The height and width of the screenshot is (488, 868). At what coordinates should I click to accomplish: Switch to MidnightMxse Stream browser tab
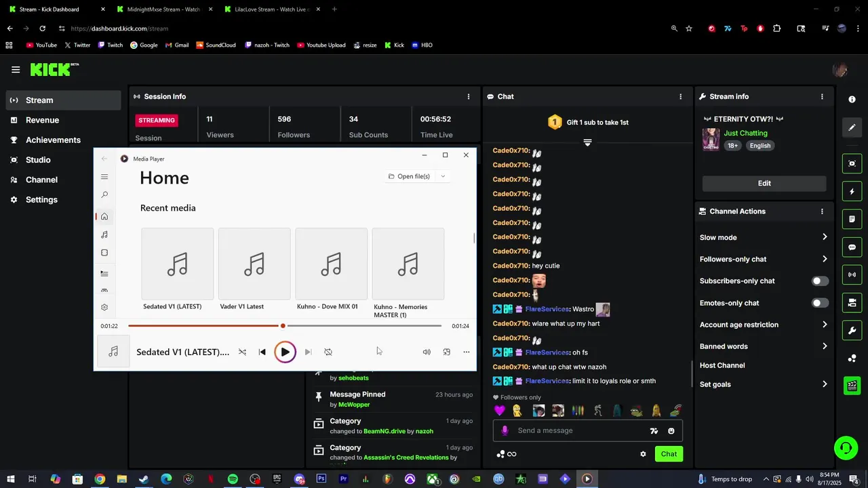point(163,9)
